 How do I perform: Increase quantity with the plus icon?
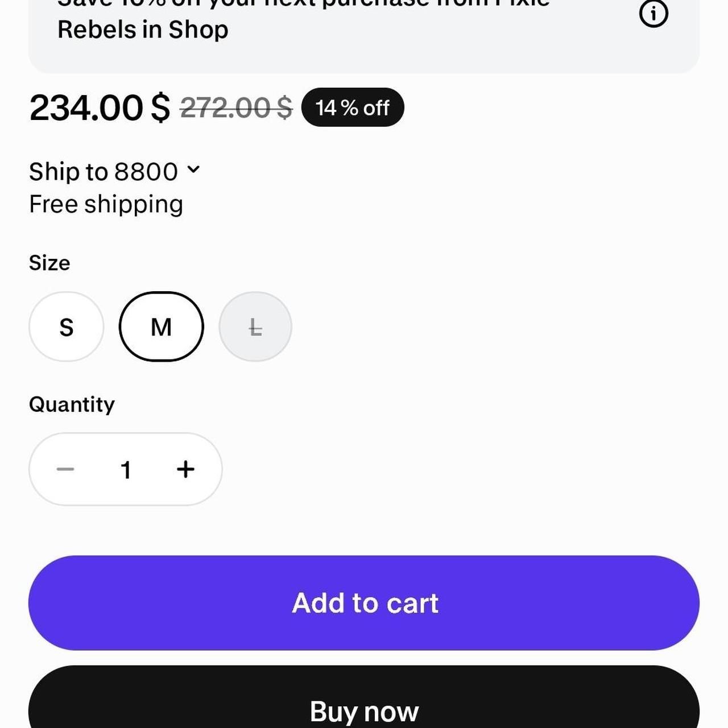[185, 469]
